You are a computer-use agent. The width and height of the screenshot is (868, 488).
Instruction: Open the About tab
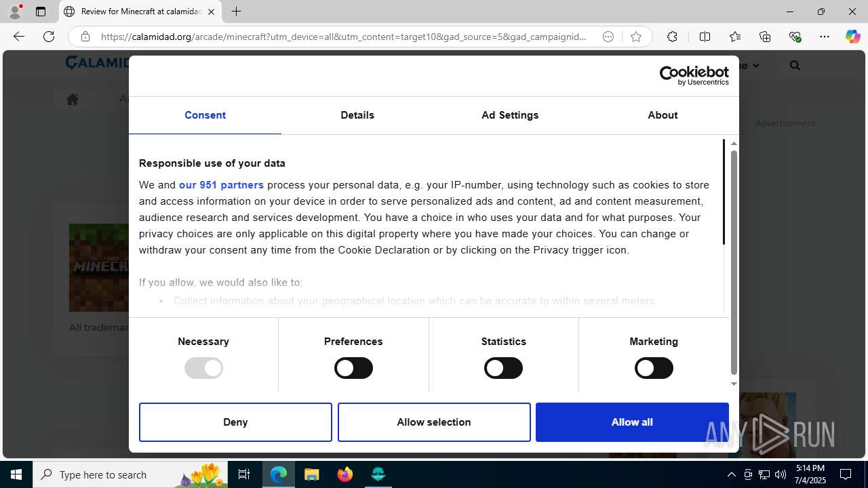(663, 115)
